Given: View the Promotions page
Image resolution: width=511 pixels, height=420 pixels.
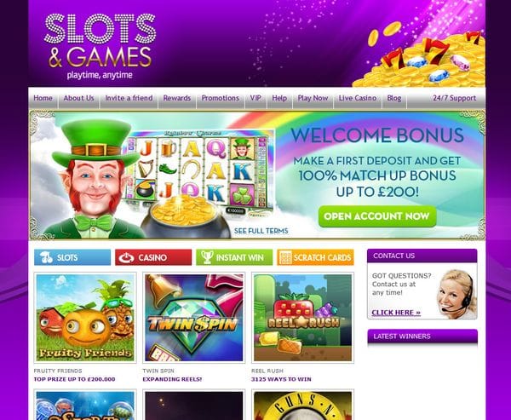Looking at the screenshot, I should click(x=221, y=98).
